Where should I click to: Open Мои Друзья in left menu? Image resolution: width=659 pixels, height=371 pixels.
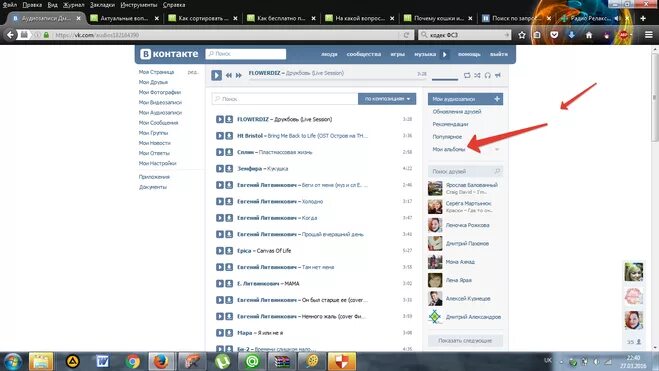153,82
